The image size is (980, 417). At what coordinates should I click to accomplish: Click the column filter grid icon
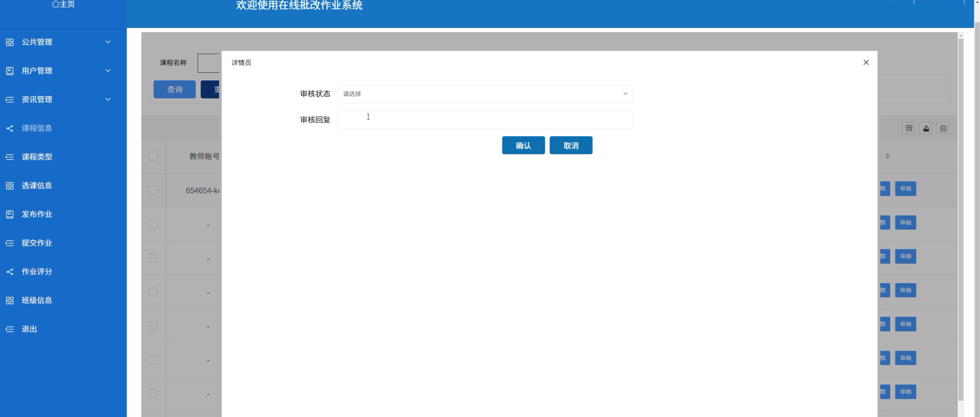pos(909,128)
